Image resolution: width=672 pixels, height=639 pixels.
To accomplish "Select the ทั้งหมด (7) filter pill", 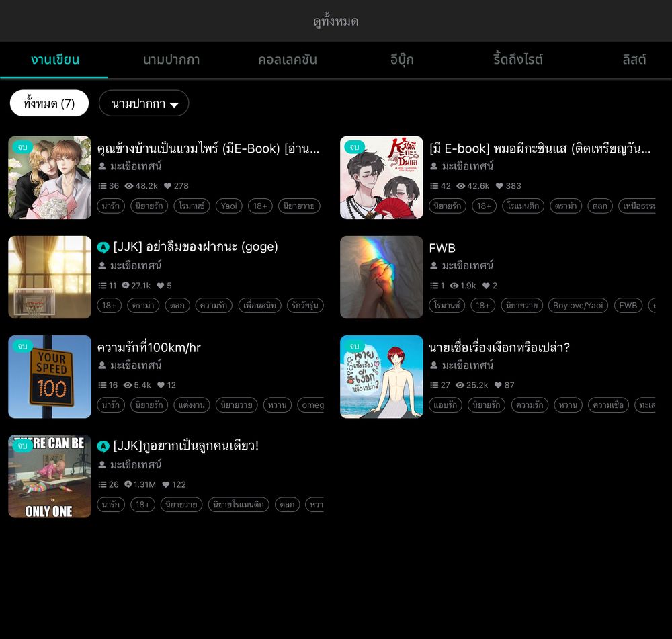I will pyautogui.click(x=49, y=103).
